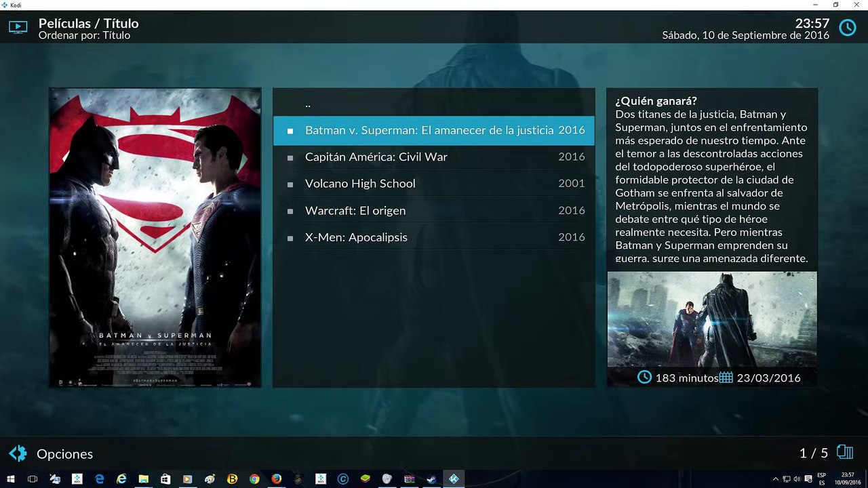Image resolution: width=868 pixels, height=488 pixels.
Task: Select Capitán América: Civil War
Action: [434, 157]
